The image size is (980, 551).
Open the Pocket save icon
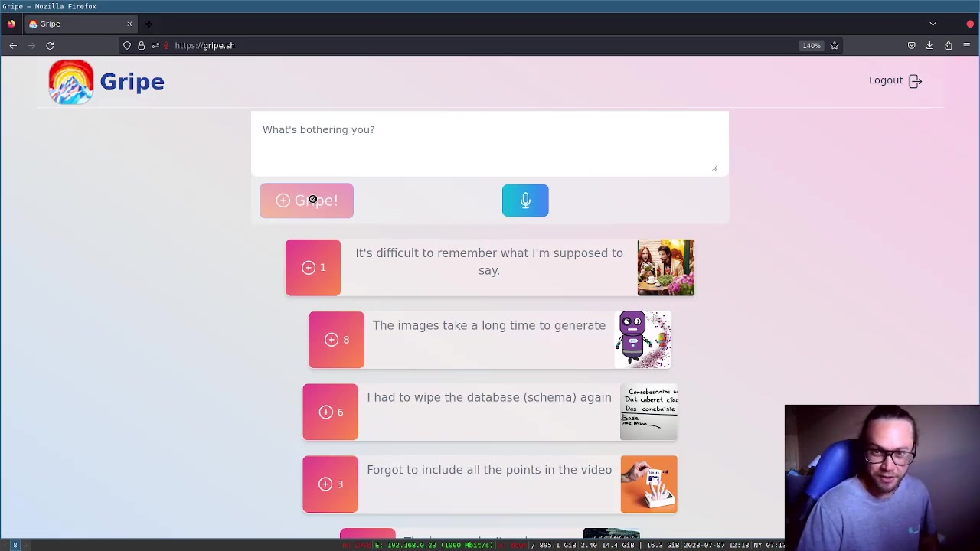911,45
